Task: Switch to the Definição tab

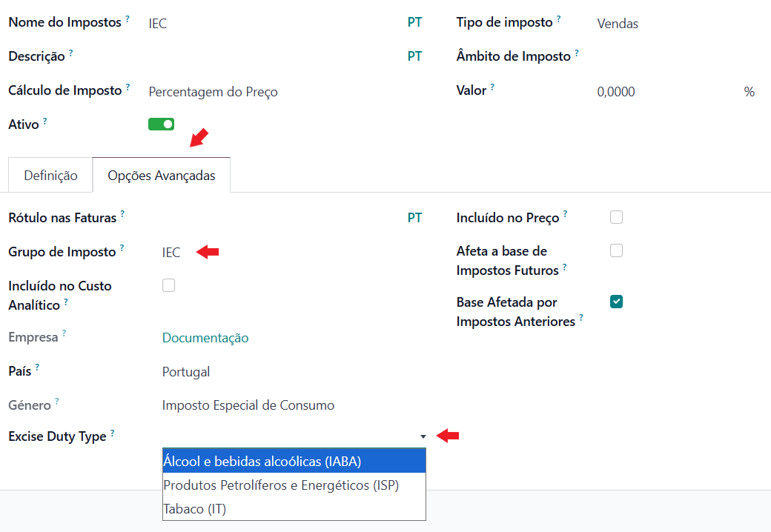Action: tap(50, 176)
